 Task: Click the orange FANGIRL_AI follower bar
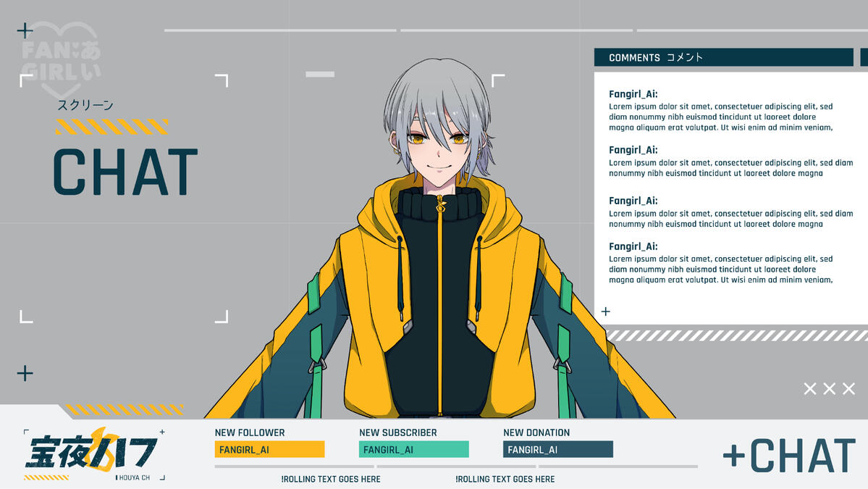[x=269, y=449]
